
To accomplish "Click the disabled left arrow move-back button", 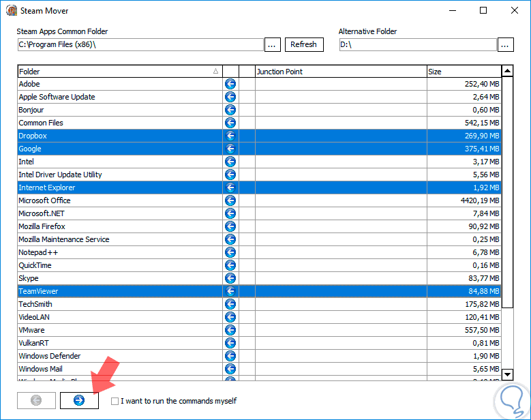I will pos(36,400).
